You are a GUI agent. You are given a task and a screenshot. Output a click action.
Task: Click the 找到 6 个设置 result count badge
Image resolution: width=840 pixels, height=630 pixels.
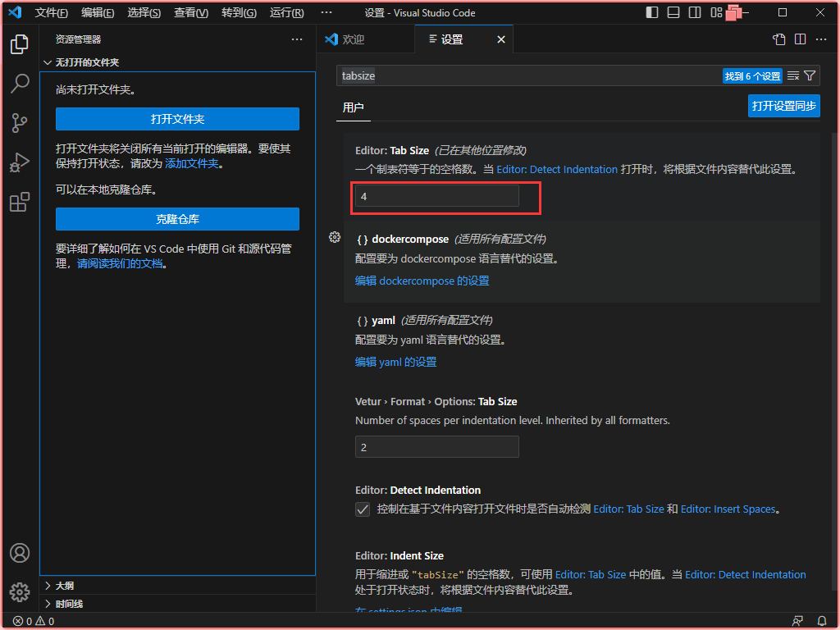pos(753,76)
